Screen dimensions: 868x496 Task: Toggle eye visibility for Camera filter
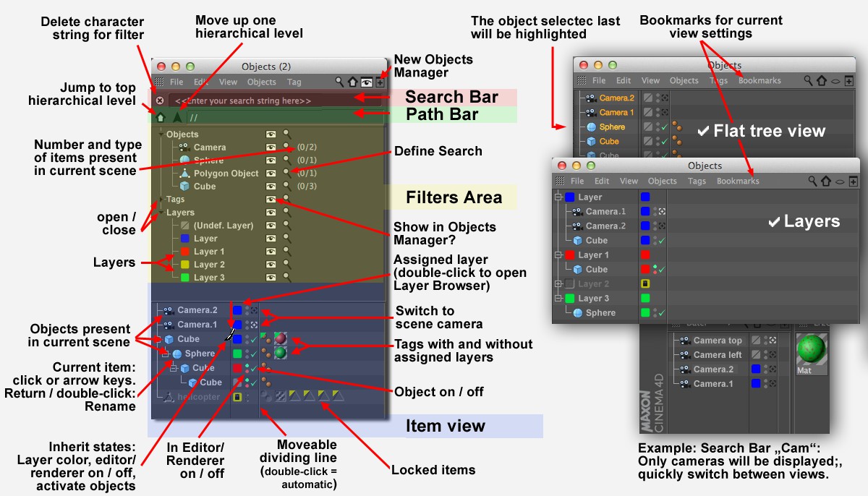click(271, 147)
